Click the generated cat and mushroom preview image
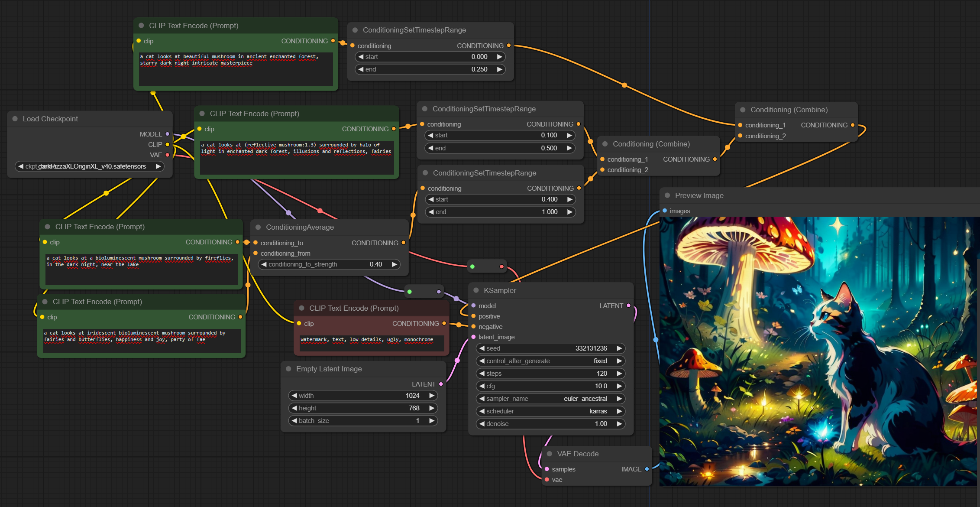Viewport: 980px width, 507px height. coord(818,351)
